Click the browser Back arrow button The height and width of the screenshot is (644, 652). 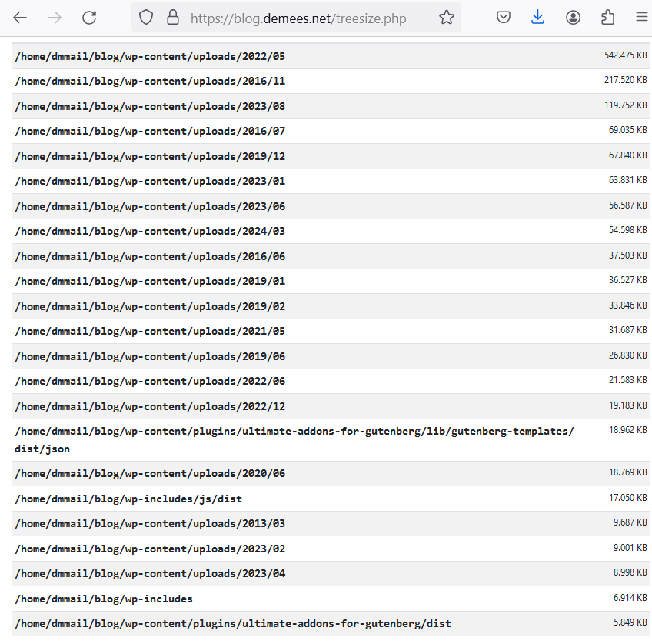pyautogui.click(x=20, y=17)
